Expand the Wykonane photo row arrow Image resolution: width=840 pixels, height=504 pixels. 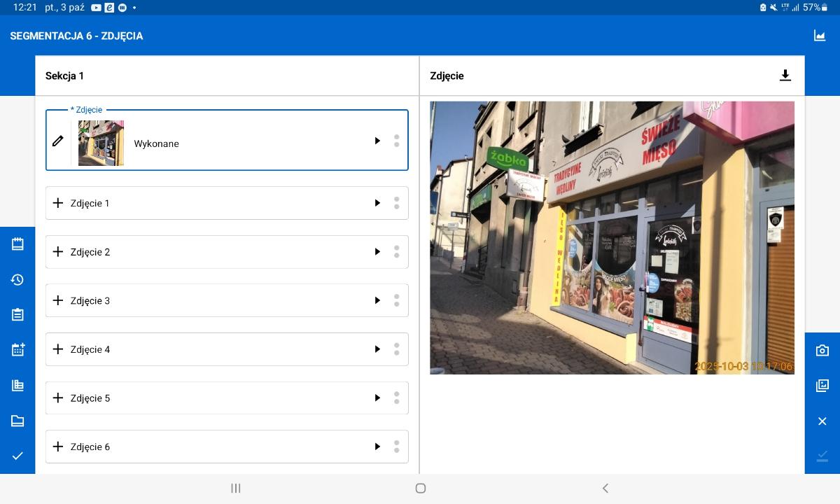[377, 141]
